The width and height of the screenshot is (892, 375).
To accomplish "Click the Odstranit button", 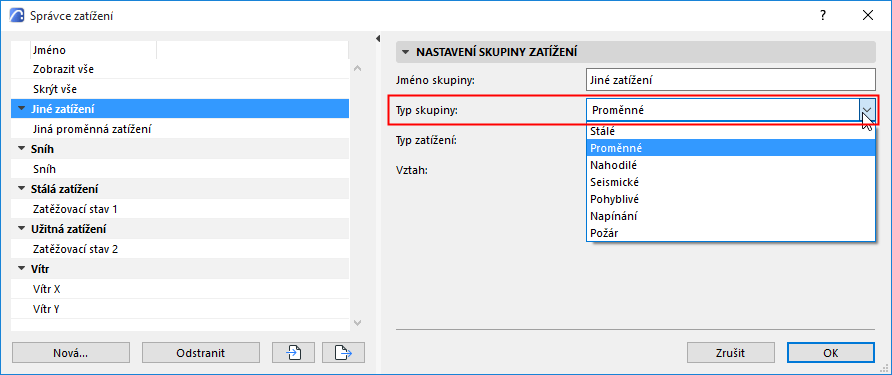I will point(201,353).
